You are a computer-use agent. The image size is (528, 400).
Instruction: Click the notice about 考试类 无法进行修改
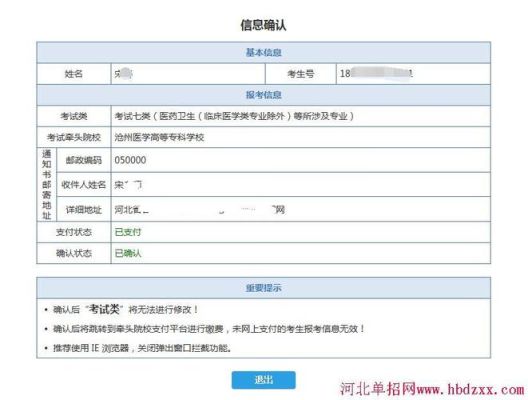pos(125,309)
